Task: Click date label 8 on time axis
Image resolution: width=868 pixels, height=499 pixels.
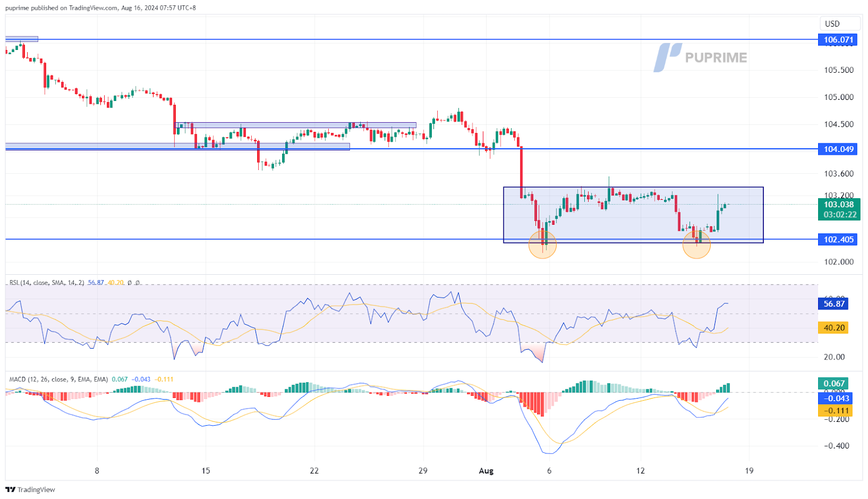Action: tap(97, 471)
